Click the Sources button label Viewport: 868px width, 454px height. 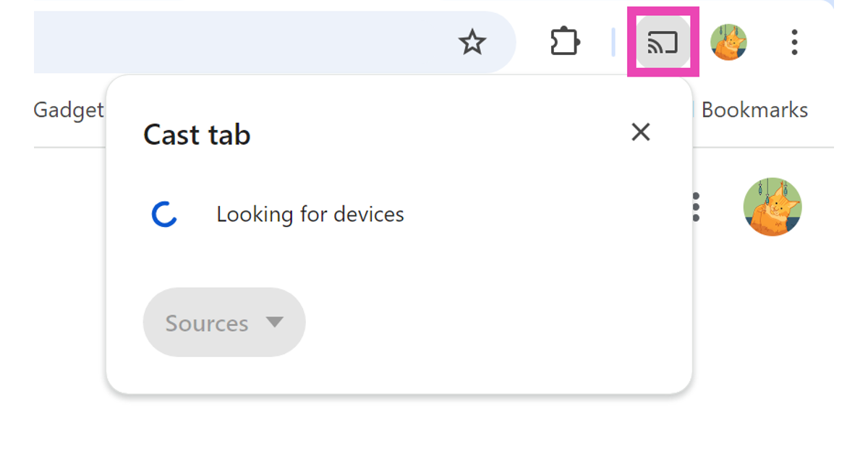(206, 323)
